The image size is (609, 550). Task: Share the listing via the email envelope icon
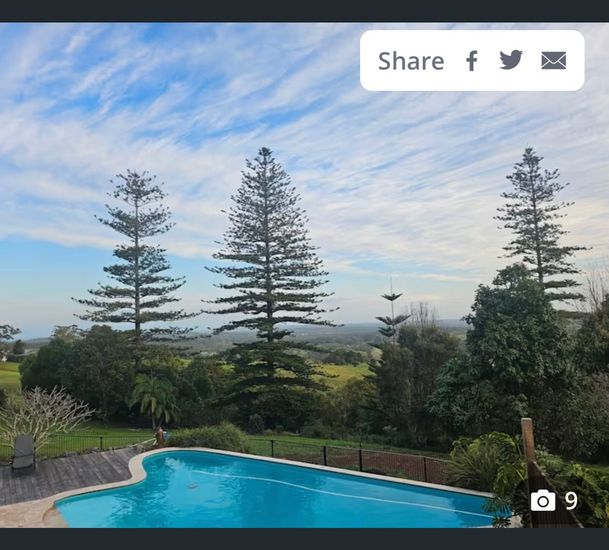point(553,61)
